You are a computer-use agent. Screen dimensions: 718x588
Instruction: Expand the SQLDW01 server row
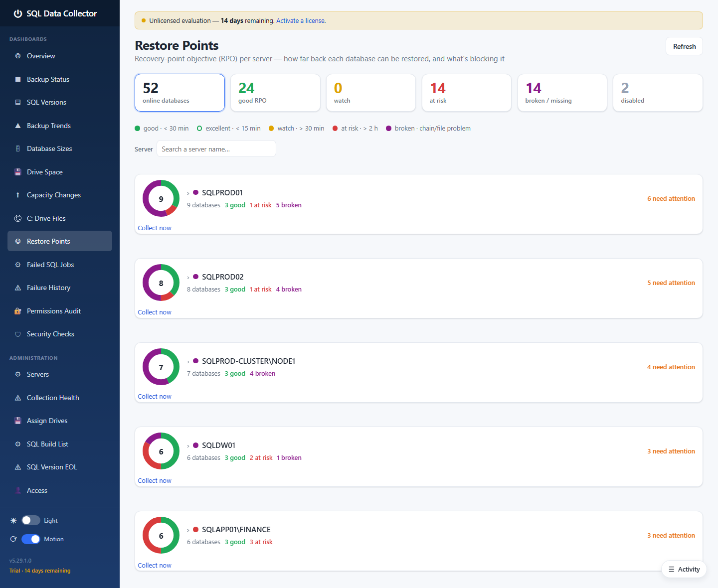(x=188, y=445)
